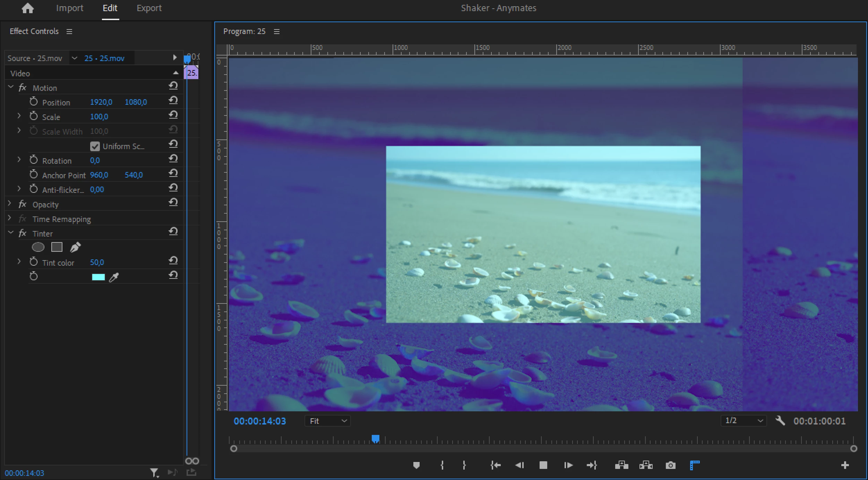Viewport: 868px width, 480px height.
Task: Step forward one frame
Action: [568, 465]
